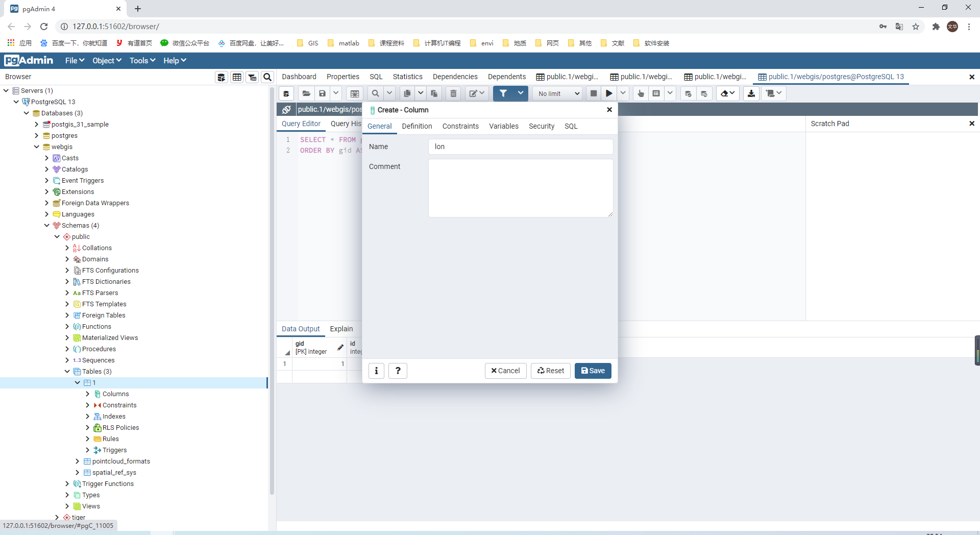
Task: Bookmark this page with the star icon
Action: coord(916,27)
